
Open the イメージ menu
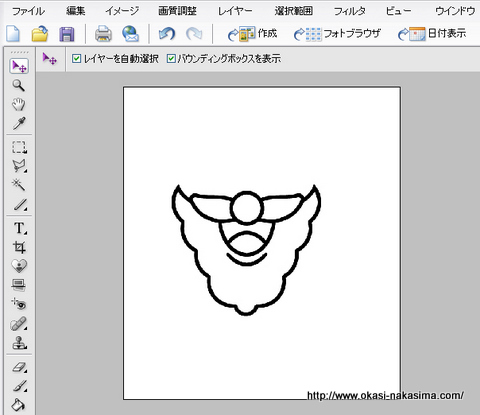(x=122, y=11)
